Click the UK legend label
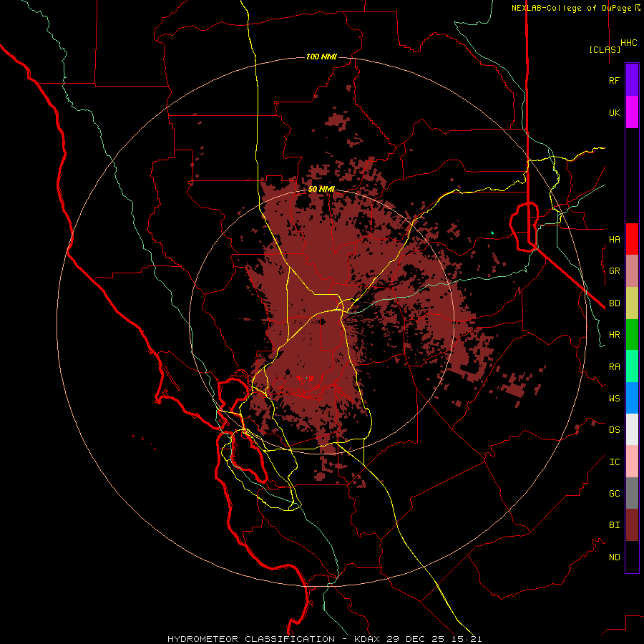 (614, 112)
